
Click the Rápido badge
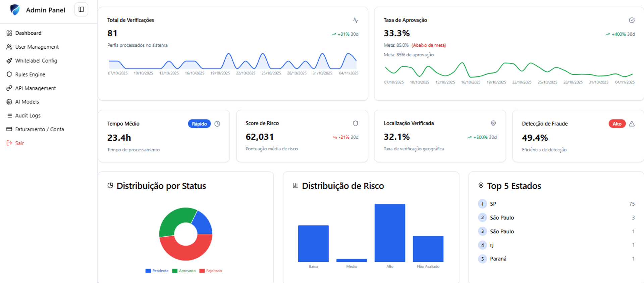coord(199,124)
